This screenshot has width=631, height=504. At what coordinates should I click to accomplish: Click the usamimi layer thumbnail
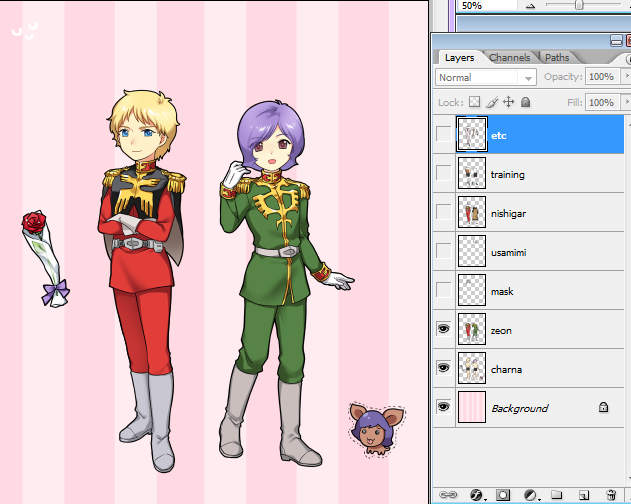472,251
